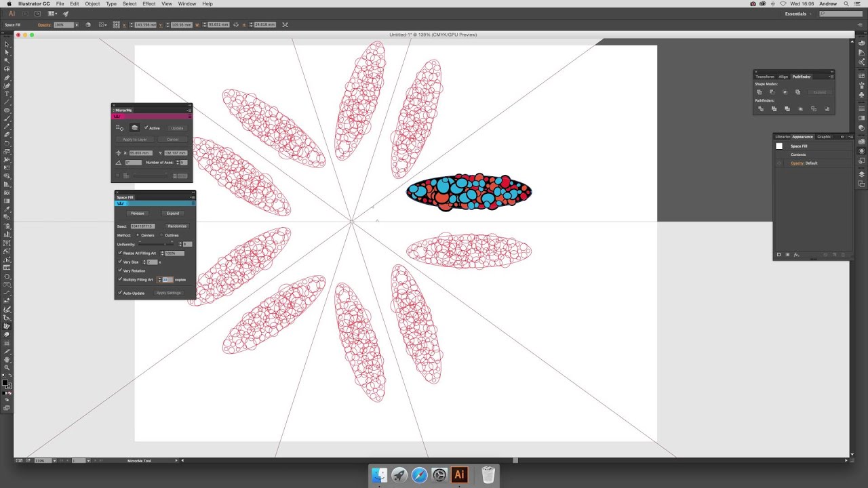Click the Exclude shape mode icon
This screenshot has width=868, height=488.
tap(798, 92)
